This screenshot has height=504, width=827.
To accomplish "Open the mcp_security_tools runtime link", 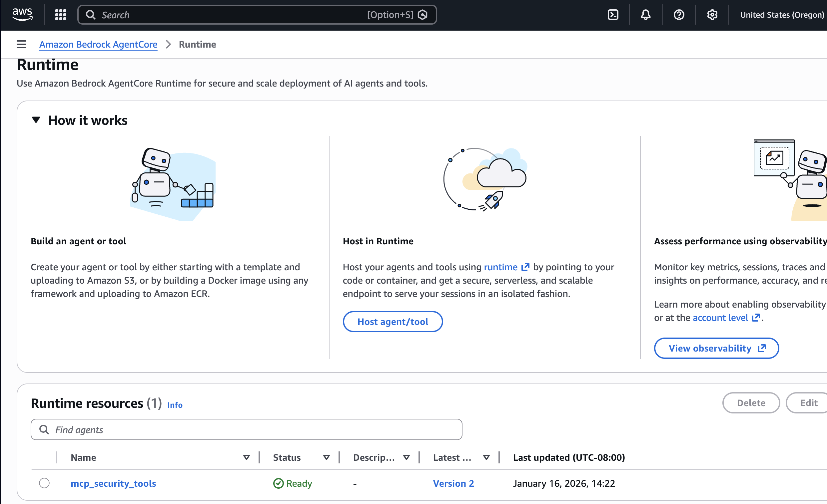I will pos(113,483).
